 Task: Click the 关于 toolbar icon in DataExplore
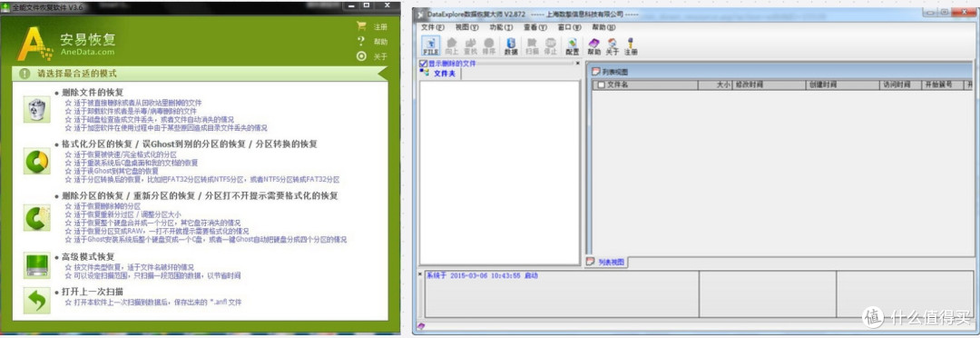(612, 45)
